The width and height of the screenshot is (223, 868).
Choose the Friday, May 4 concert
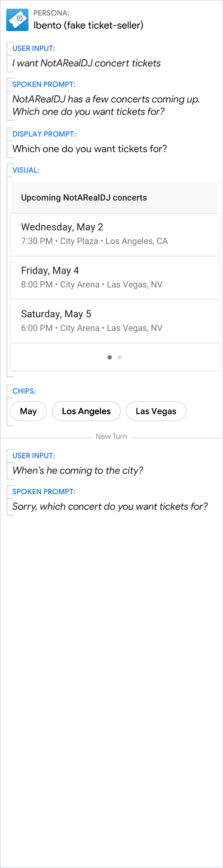click(114, 278)
